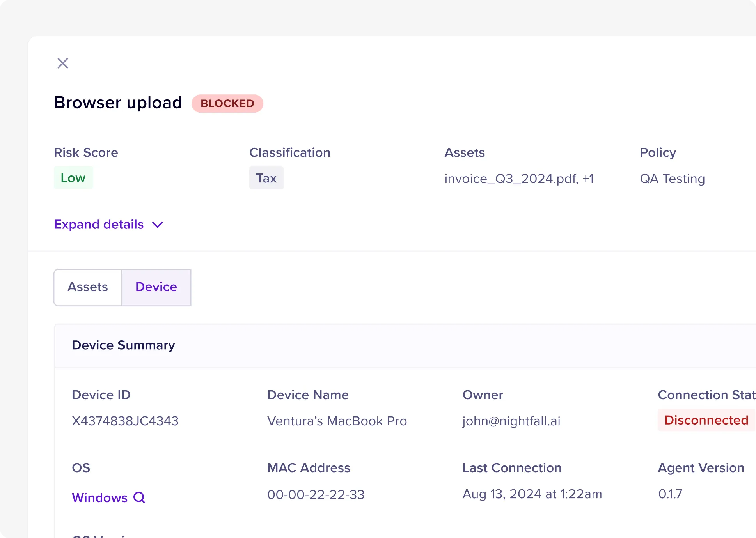Click the Agent Version 0.1.7 value
This screenshot has width=756, height=538.
(x=670, y=494)
